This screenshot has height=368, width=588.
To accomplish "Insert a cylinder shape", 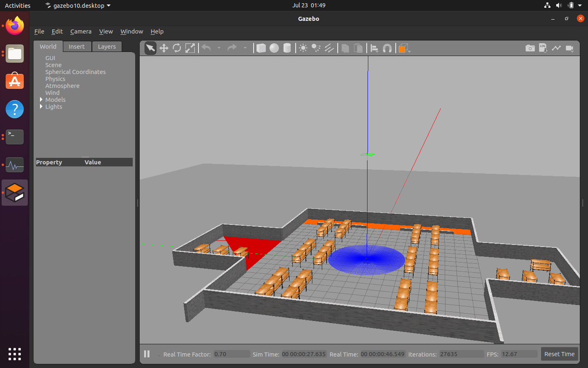I will pos(287,48).
